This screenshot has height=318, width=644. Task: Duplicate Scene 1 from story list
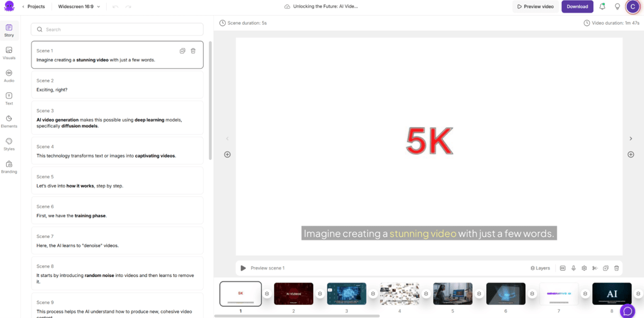(x=182, y=51)
